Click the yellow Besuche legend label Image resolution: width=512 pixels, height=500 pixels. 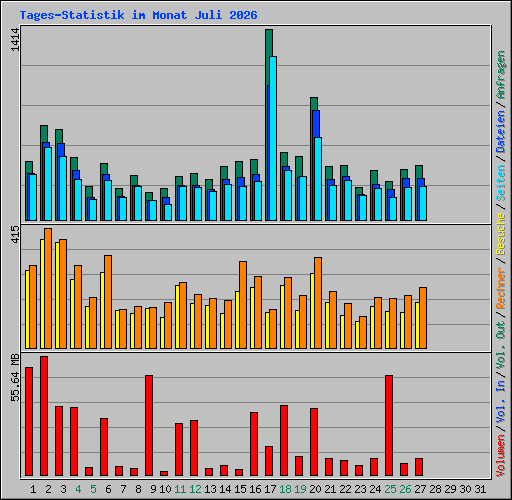[501, 234]
